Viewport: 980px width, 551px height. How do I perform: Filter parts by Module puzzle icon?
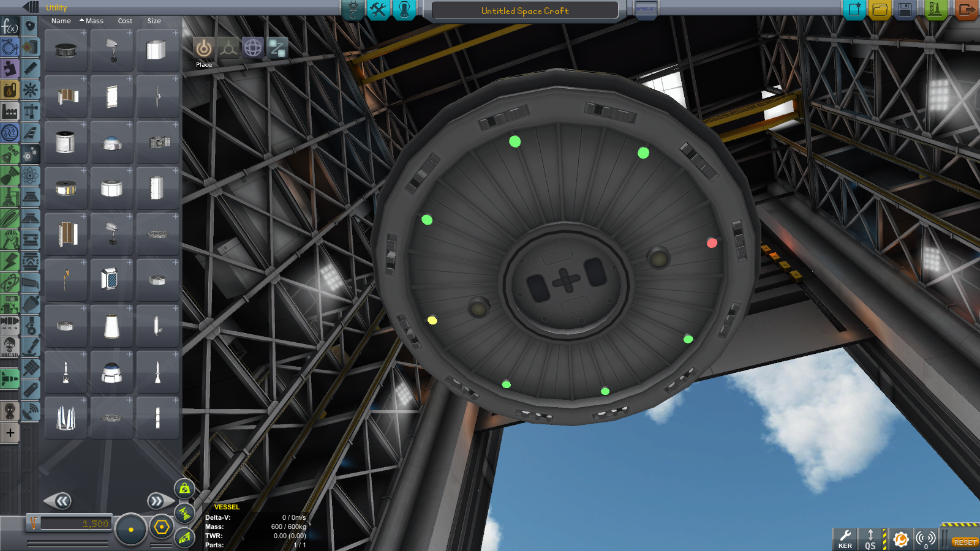click(x=10, y=69)
